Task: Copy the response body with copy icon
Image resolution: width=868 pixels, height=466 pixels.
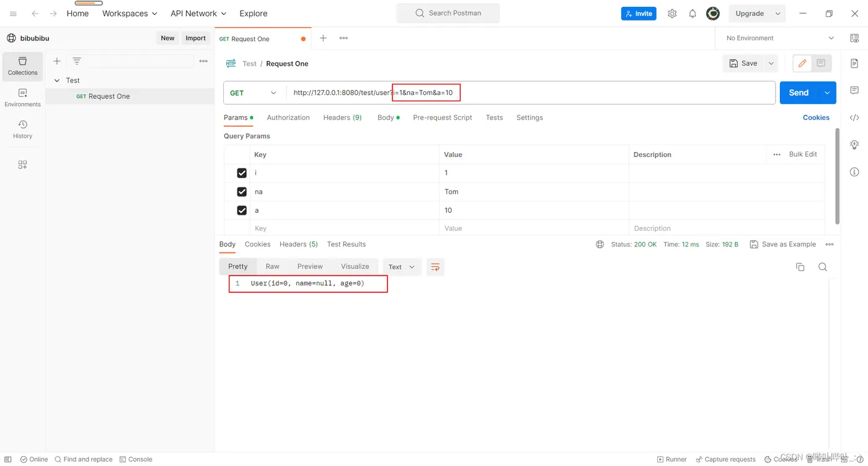Action: tap(800, 267)
